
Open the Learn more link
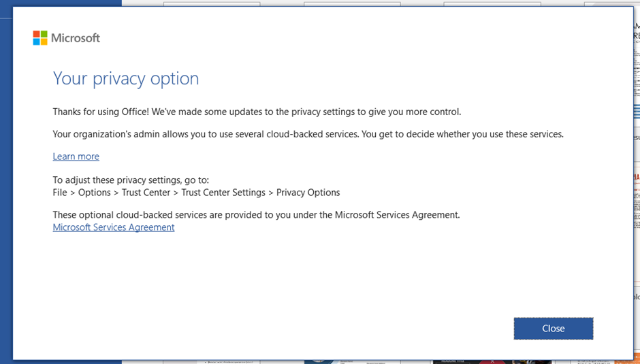coord(76,156)
